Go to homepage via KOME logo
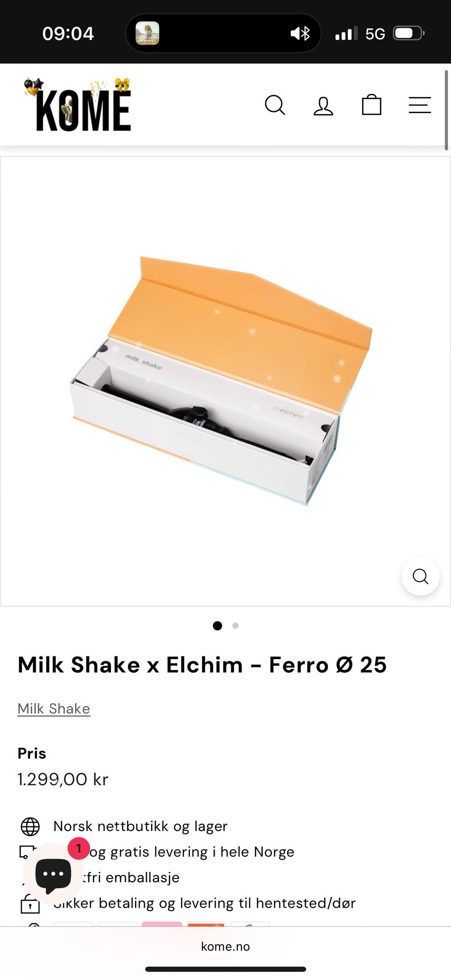 pyautogui.click(x=78, y=104)
